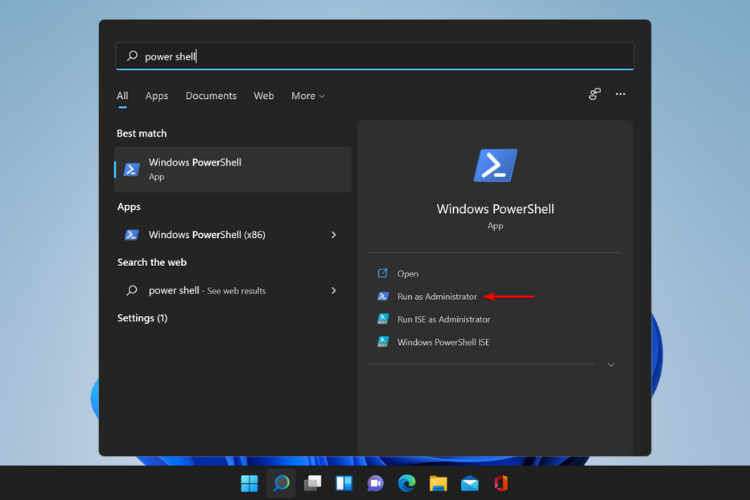
Task: Expand Windows PowerShell (x86) chevron arrow
Action: point(334,235)
